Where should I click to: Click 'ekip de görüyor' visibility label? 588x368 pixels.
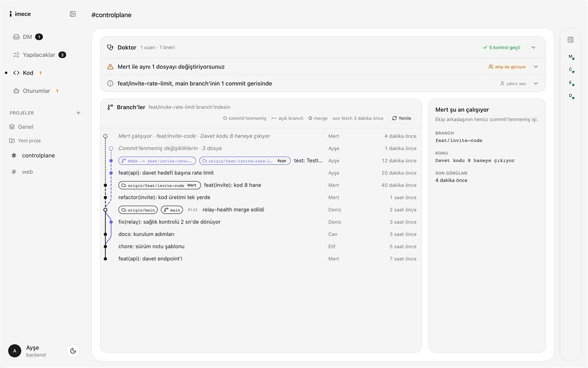pos(507,67)
